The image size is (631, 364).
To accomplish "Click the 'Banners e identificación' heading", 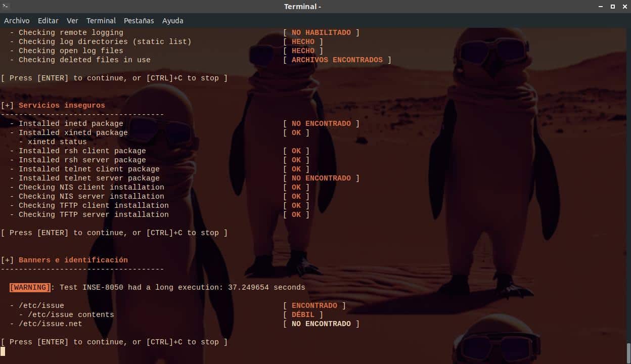I will click(73, 260).
